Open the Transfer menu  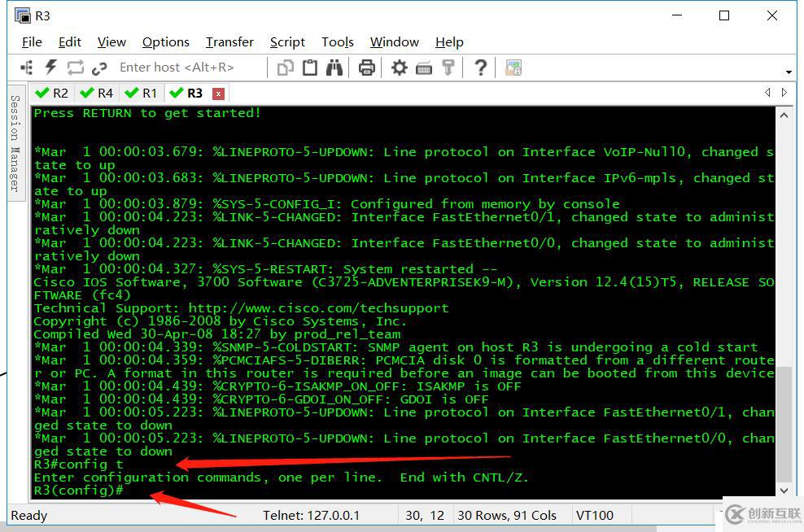229,42
